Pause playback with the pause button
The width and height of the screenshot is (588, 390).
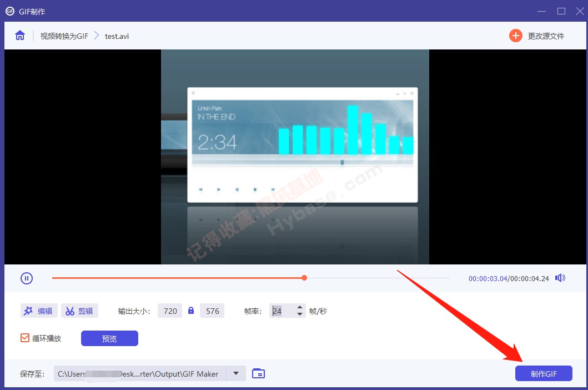click(27, 278)
